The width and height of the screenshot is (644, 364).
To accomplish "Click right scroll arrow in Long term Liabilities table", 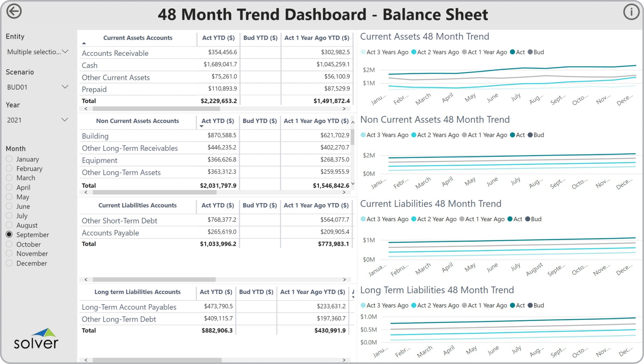I will [x=344, y=360].
